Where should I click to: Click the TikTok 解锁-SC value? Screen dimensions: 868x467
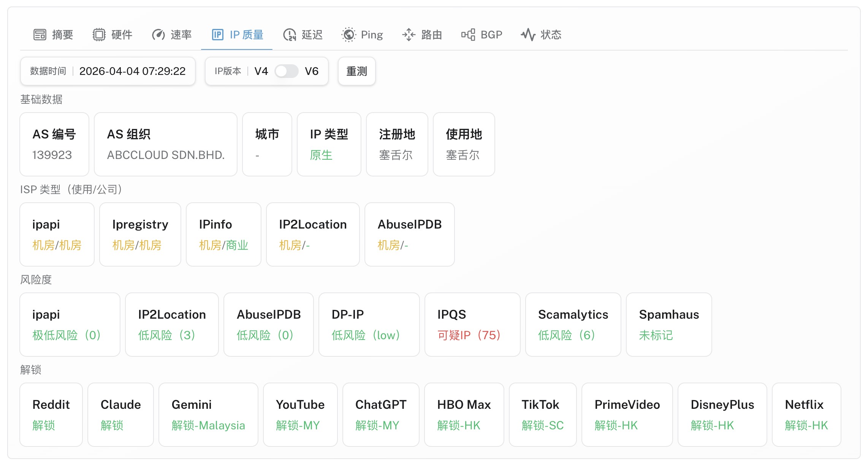543,425
